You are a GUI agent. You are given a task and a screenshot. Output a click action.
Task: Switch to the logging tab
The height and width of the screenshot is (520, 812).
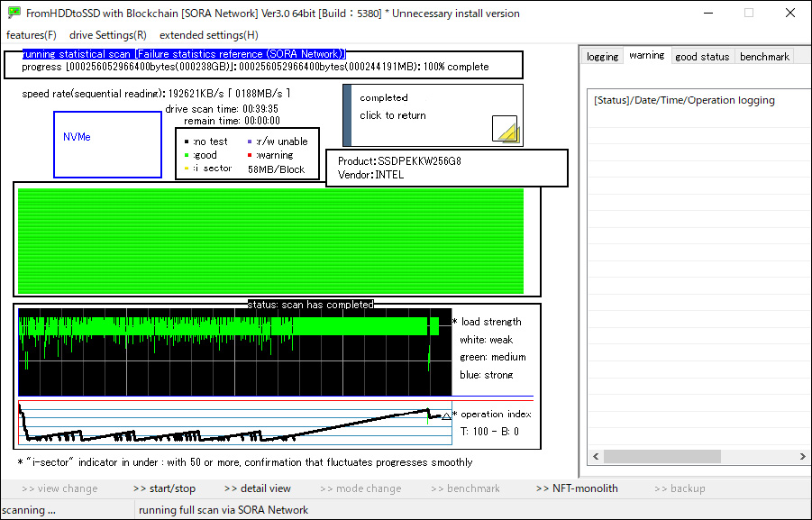pyautogui.click(x=602, y=57)
